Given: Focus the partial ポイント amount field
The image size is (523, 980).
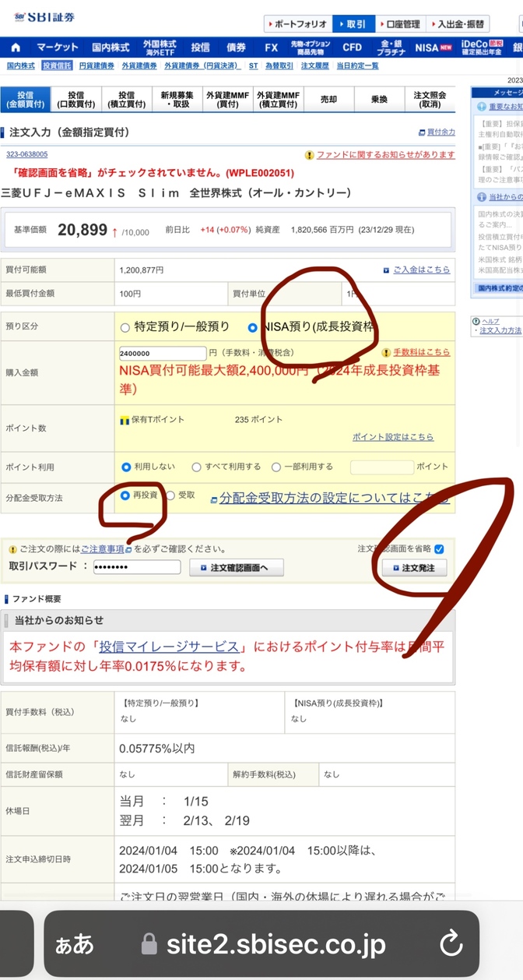Looking at the screenshot, I should pyautogui.click(x=382, y=467).
